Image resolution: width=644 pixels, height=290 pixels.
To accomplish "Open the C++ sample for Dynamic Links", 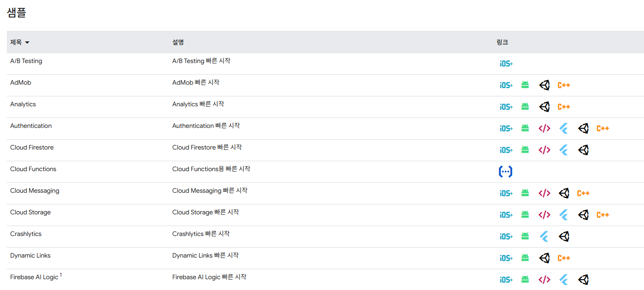I will [x=564, y=258].
